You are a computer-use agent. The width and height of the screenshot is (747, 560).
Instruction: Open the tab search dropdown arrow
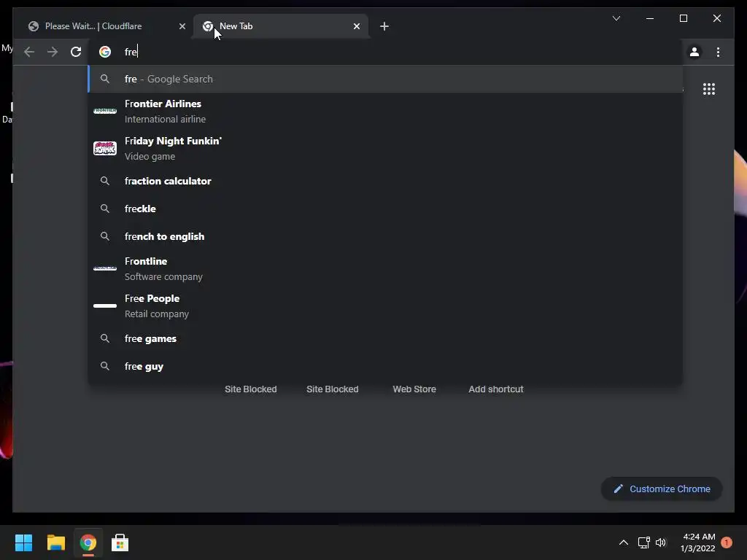coord(616,18)
